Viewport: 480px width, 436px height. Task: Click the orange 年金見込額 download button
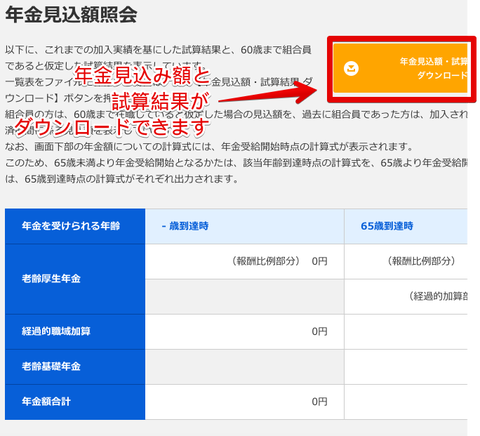click(400, 68)
